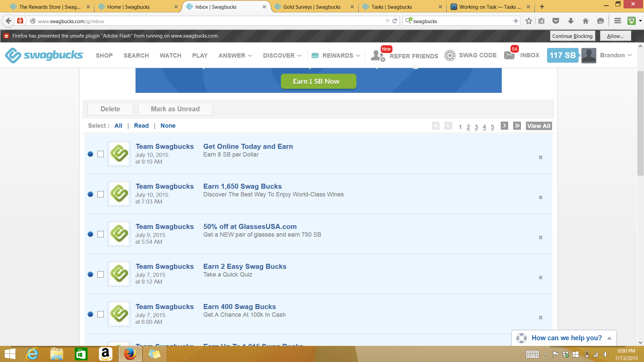
Task: Click the Windows Start button
Action: tap(10, 354)
